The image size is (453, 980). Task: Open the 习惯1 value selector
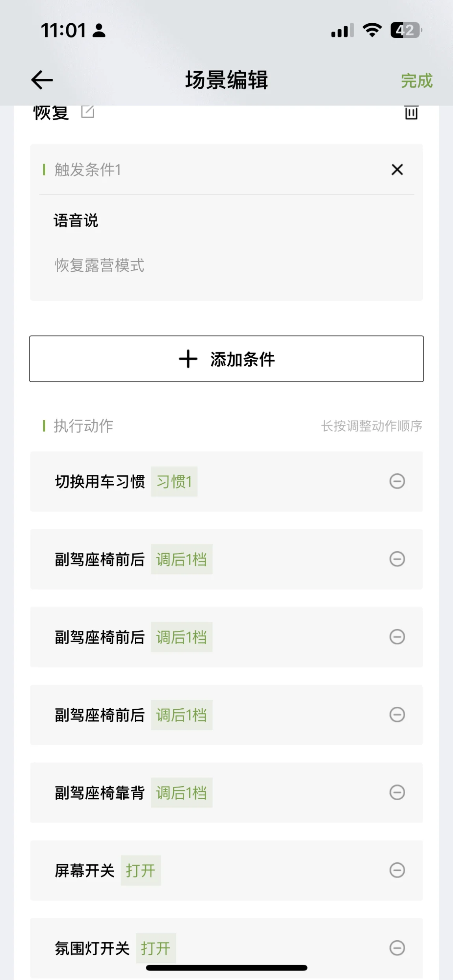click(x=174, y=482)
